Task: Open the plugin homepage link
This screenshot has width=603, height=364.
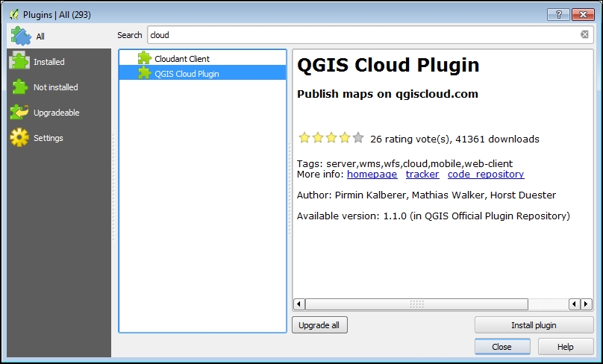Action: tap(372, 175)
